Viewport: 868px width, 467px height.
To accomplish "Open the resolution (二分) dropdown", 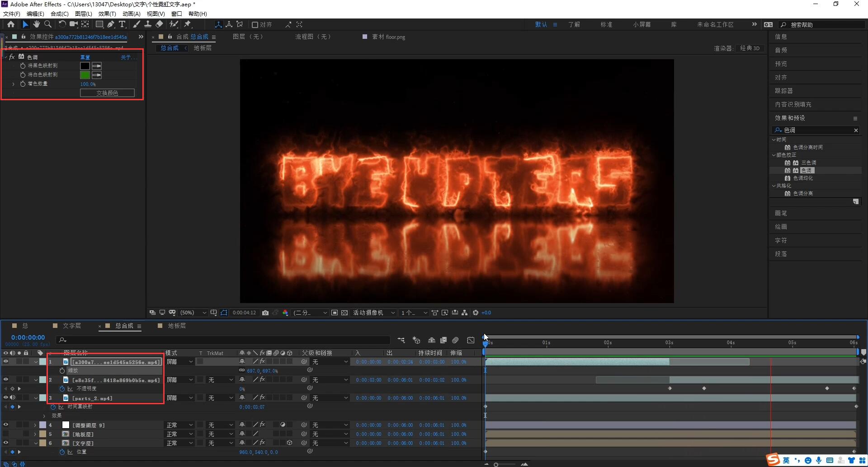I will 310,313.
